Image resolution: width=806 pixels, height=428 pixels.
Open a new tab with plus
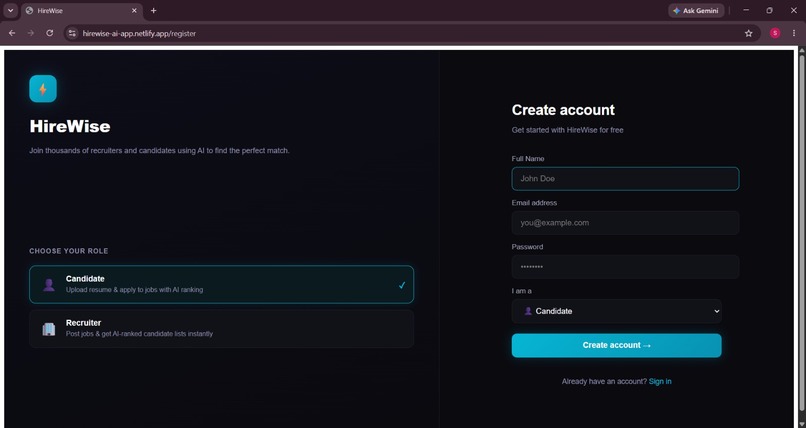coord(153,10)
